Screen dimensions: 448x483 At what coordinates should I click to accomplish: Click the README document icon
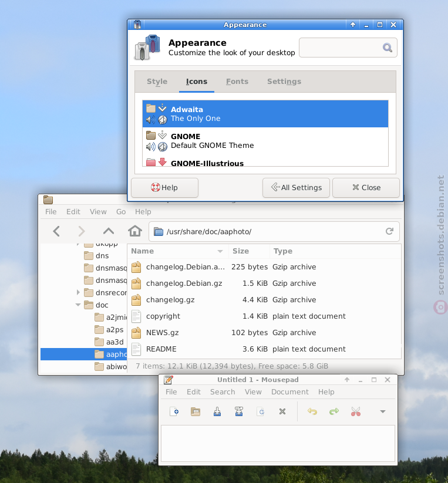(x=136, y=349)
